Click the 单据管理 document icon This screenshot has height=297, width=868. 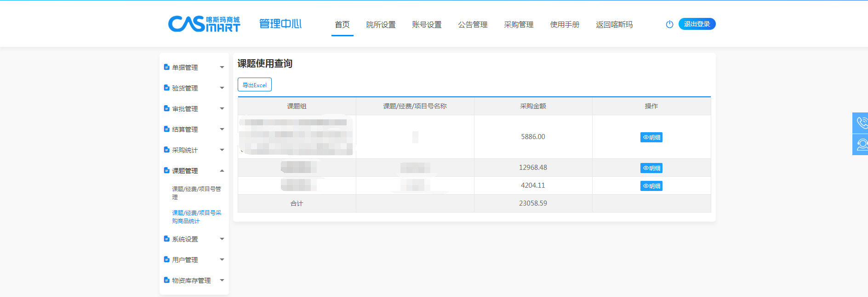click(166, 67)
